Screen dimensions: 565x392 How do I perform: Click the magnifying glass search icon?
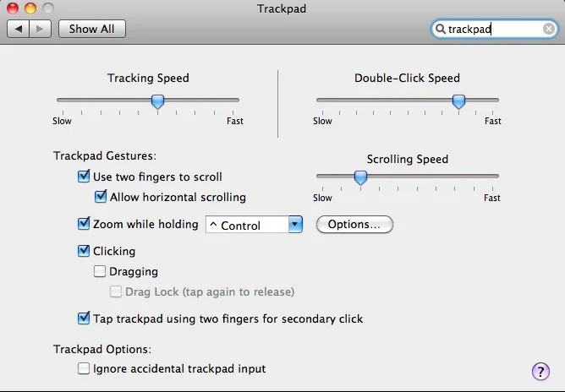[440, 29]
